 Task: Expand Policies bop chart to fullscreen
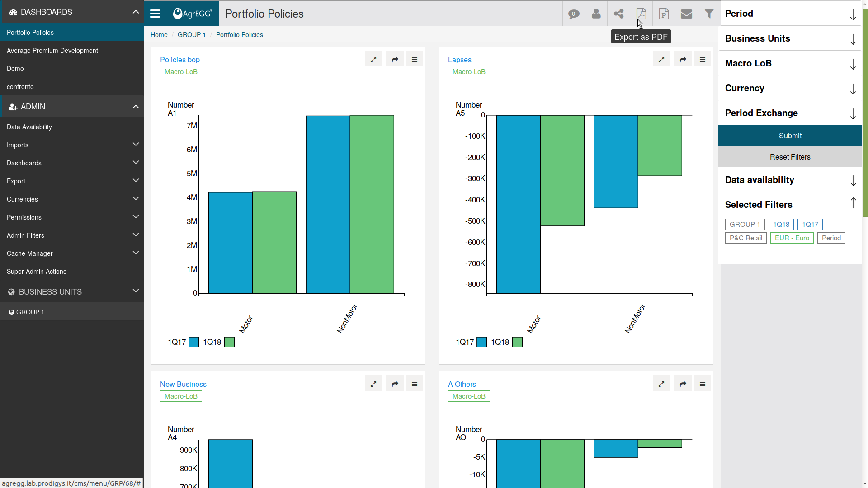click(x=373, y=59)
